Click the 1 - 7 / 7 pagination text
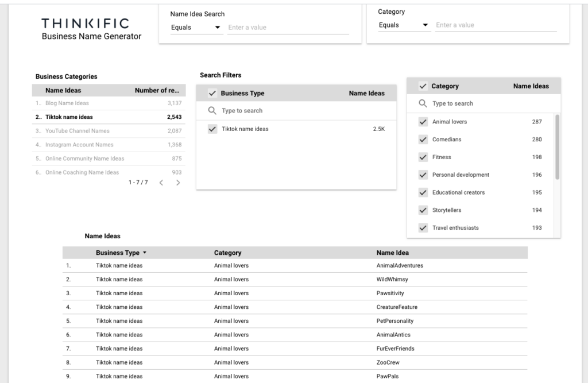The height and width of the screenshot is (383, 588). pyautogui.click(x=138, y=183)
